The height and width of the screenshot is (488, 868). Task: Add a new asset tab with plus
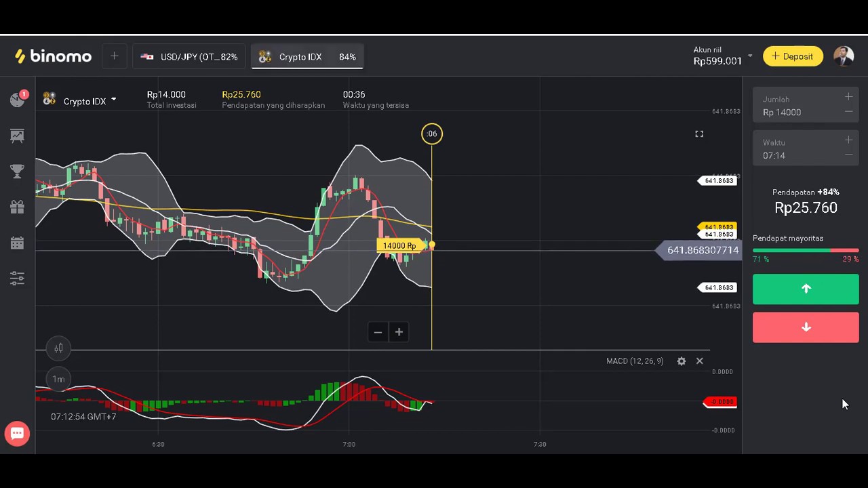click(x=115, y=56)
